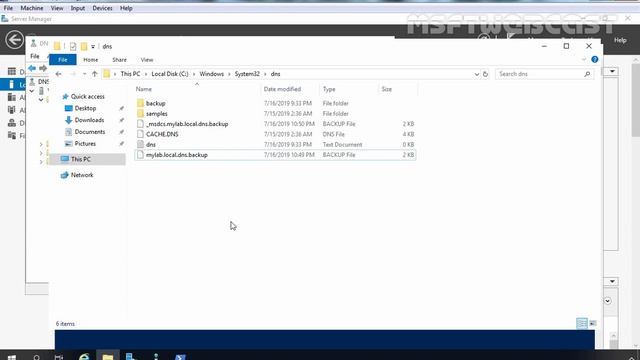The image size is (640, 360).
Task: Switch to the Home ribbon tab
Action: point(91,60)
